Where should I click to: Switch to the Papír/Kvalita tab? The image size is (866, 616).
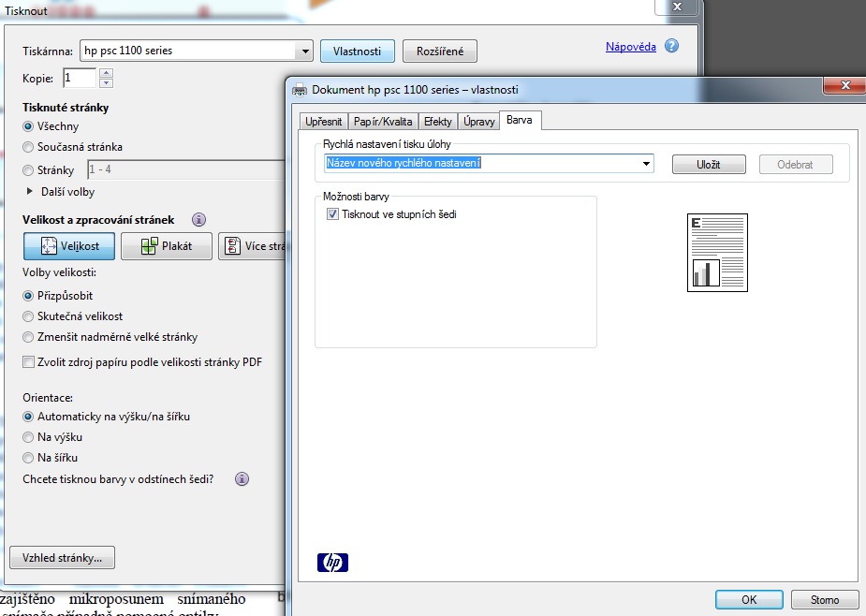click(383, 122)
